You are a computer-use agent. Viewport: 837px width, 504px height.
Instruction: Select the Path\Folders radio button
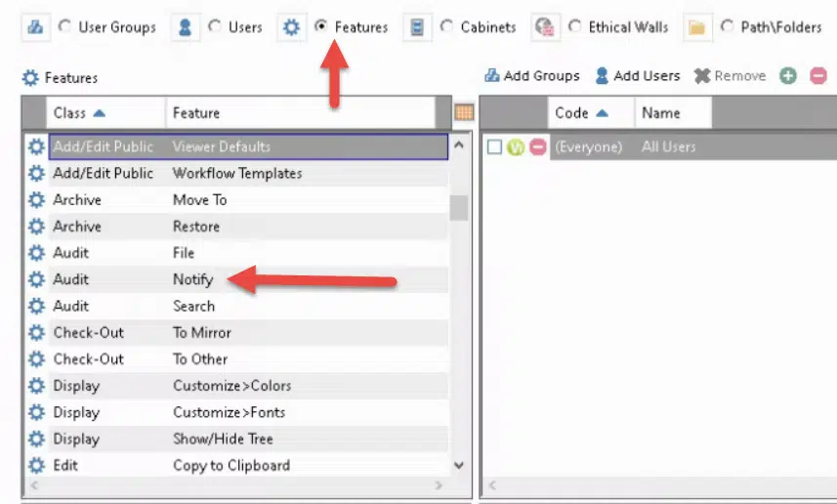coord(727,25)
